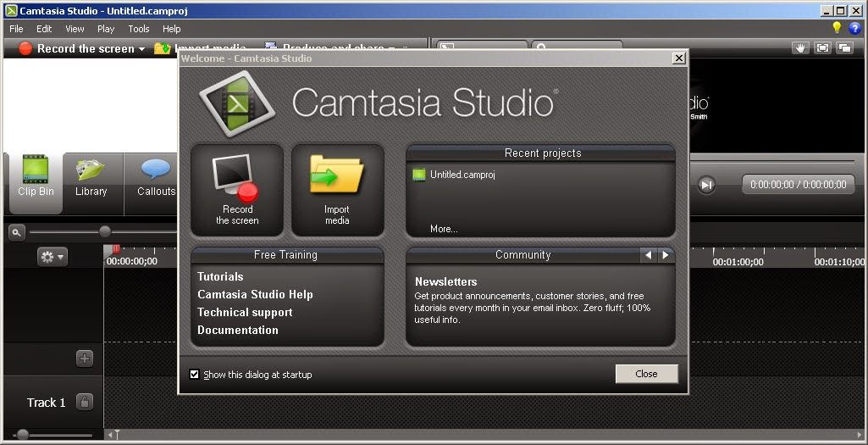Viewport: 868px width, 445px height.
Task: Click the timeline horizontal scrollbar right arrow
Action: tap(859, 435)
